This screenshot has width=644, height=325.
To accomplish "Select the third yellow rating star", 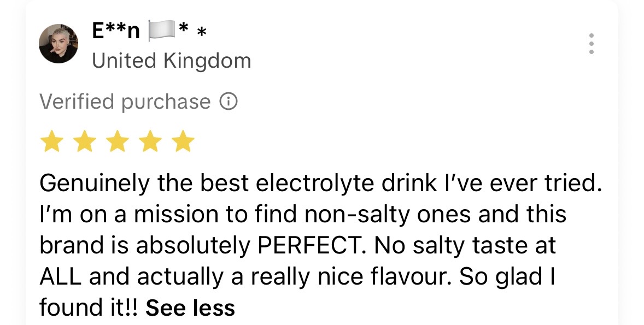I will pyautogui.click(x=117, y=141).
